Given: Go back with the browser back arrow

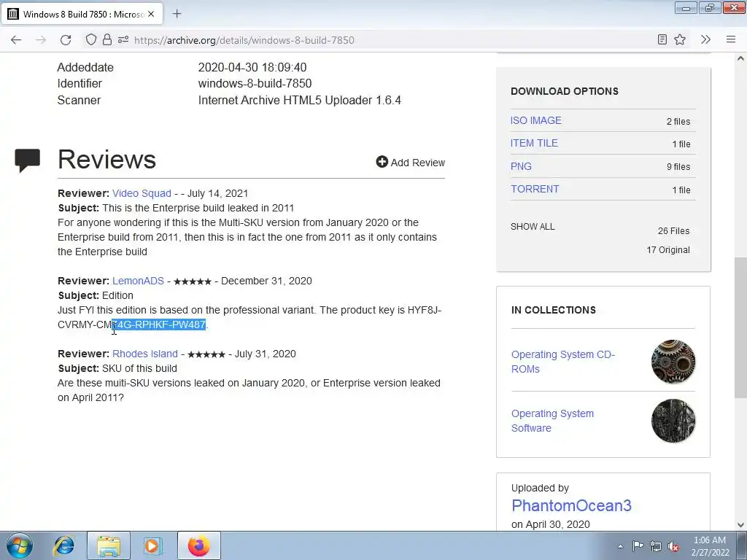Looking at the screenshot, I should point(16,40).
